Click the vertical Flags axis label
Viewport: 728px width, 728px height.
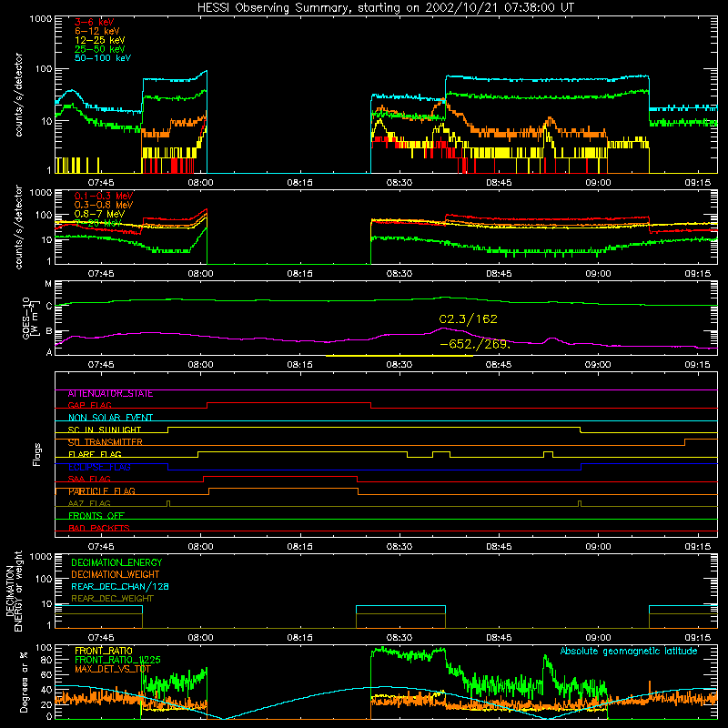pos(36,454)
